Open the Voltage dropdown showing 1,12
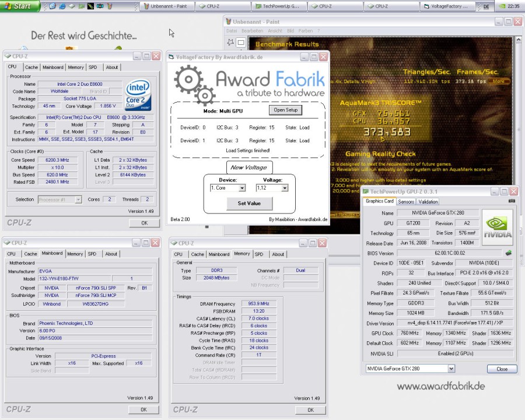 click(x=285, y=188)
